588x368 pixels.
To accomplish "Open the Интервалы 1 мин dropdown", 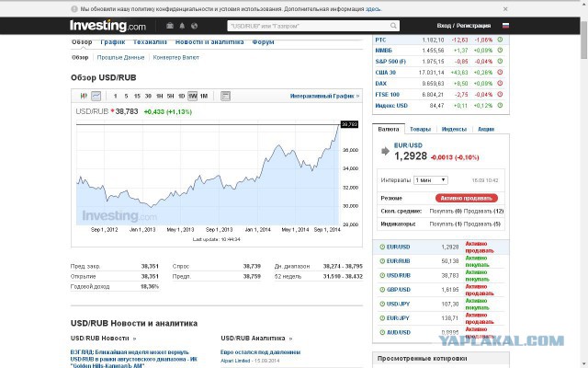I will click(431, 180).
